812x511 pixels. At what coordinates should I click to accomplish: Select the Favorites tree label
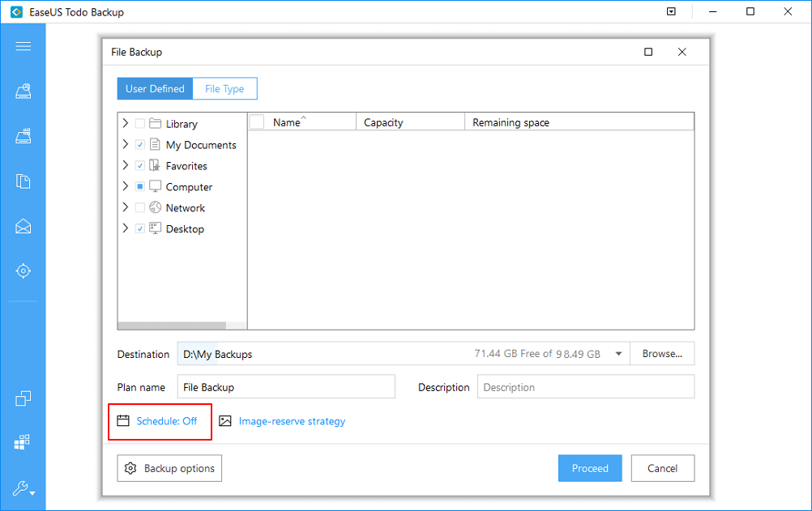click(186, 166)
